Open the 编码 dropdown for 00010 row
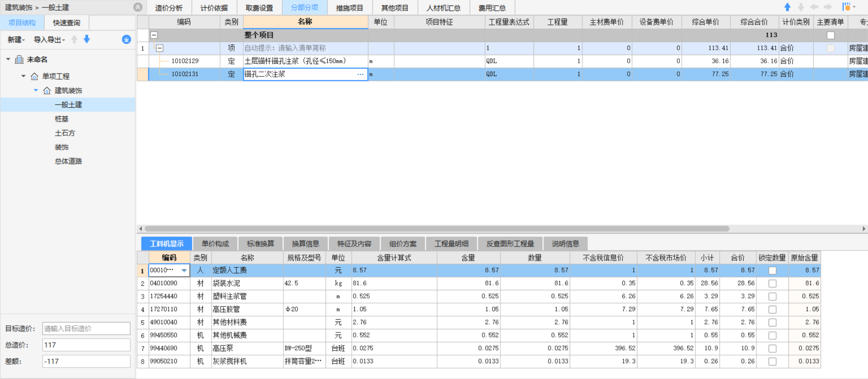This screenshot has width=868, height=379. [184, 270]
